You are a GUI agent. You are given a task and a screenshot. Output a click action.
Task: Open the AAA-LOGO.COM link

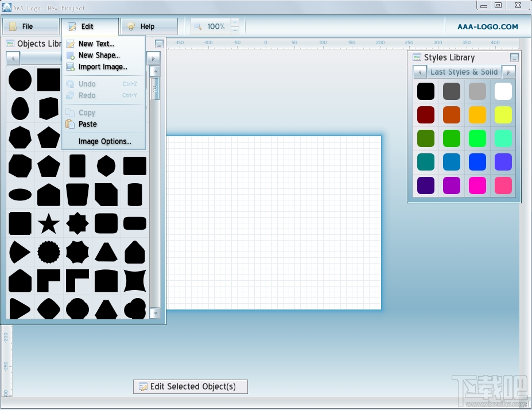coord(488,27)
